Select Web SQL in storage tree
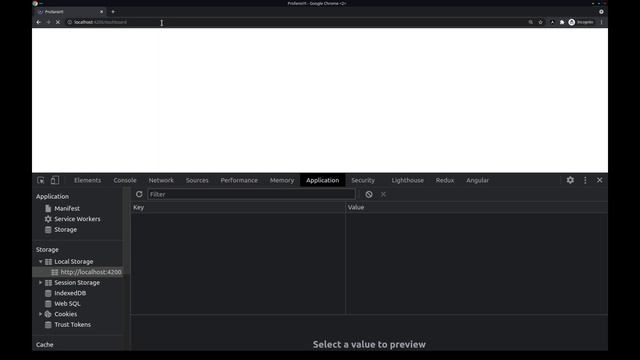Screen dimensions: 640x360 (67, 304)
